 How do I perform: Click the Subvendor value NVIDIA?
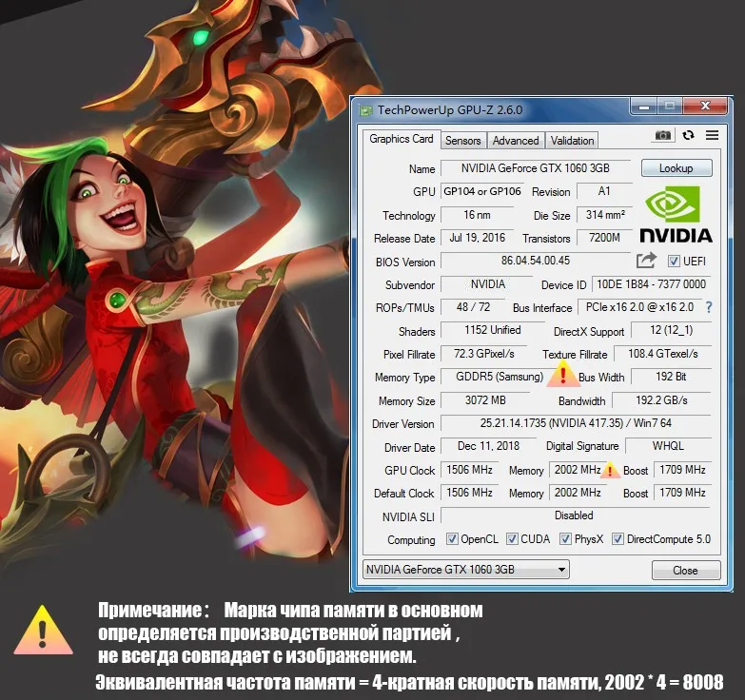[x=488, y=284]
